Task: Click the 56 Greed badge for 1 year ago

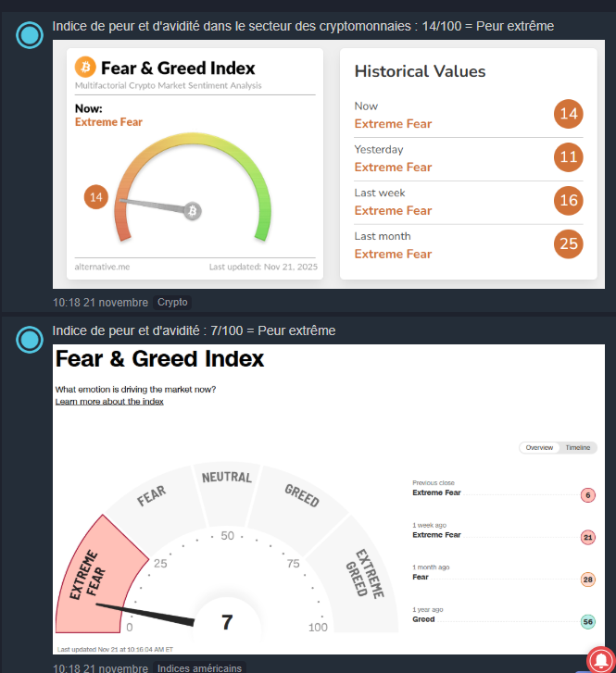Action: click(x=588, y=622)
